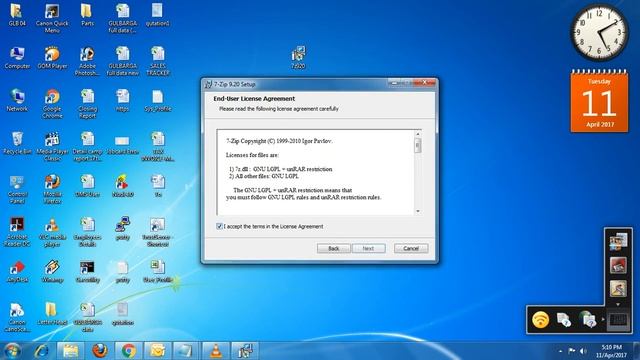Open the volume speaker tray icon

[x=583, y=351]
